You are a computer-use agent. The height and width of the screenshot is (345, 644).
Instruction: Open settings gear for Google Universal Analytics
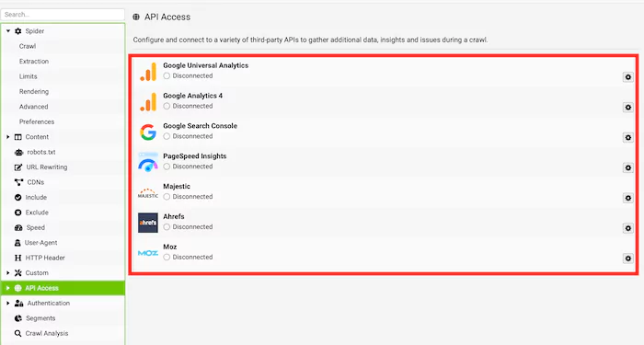628,77
